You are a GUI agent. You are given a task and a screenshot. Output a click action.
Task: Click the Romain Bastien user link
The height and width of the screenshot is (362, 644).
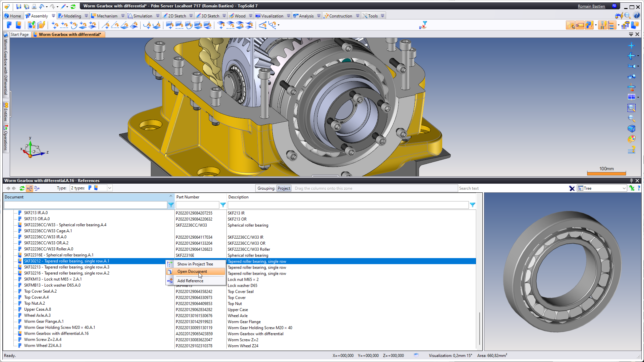pos(591,6)
